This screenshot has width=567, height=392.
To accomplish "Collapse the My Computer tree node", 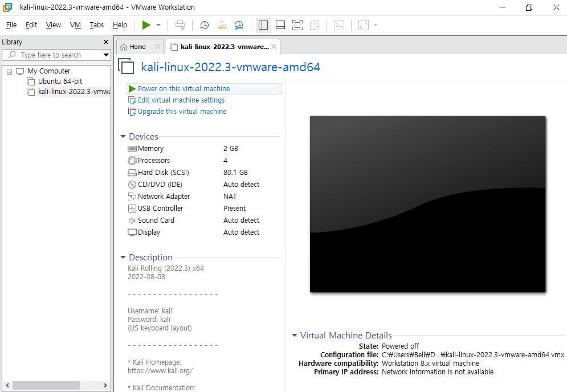I will pyautogui.click(x=9, y=72).
